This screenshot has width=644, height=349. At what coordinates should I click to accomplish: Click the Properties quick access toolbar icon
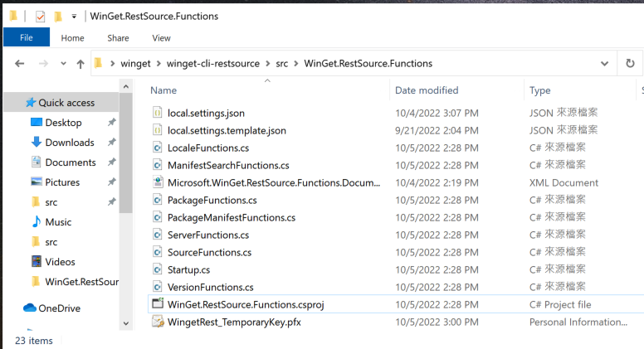pyautogui.click(x=40, y=17)
